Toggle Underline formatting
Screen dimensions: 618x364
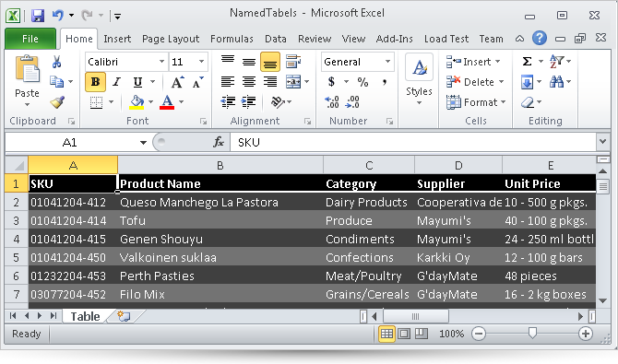click(x=137, y=82)
